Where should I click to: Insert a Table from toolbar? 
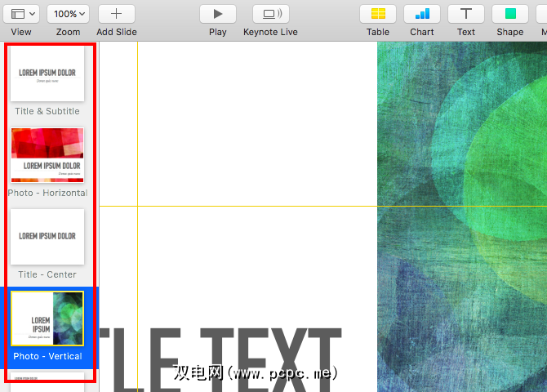pos(378,14)
